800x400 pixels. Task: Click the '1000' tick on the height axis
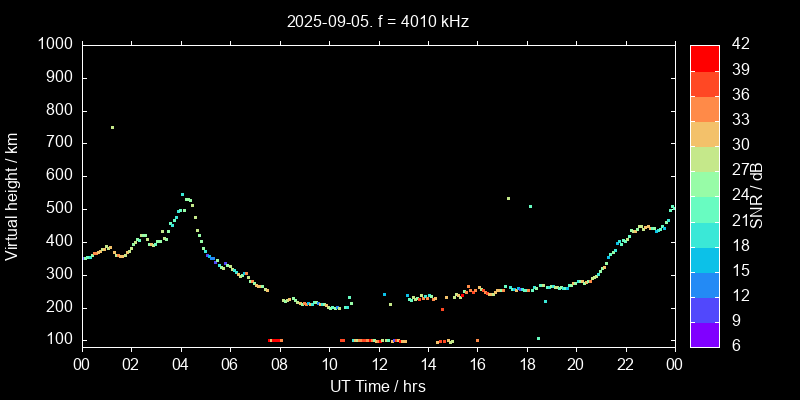54,44
